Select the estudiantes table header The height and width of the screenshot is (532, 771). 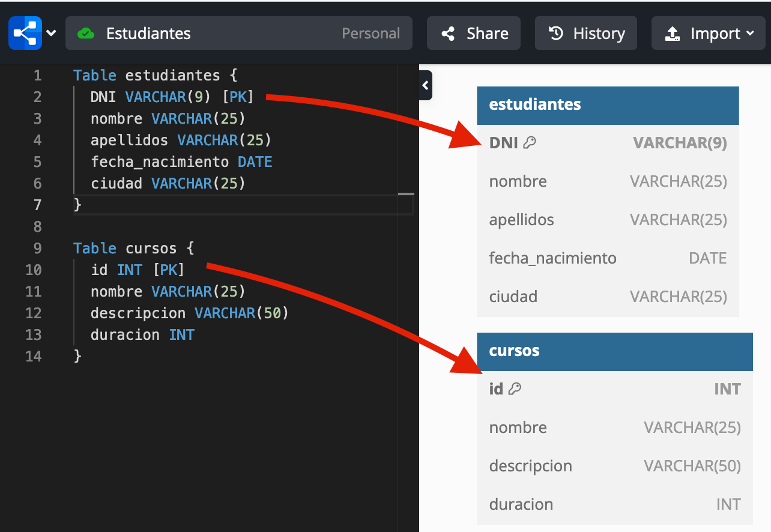coord(607,105)
